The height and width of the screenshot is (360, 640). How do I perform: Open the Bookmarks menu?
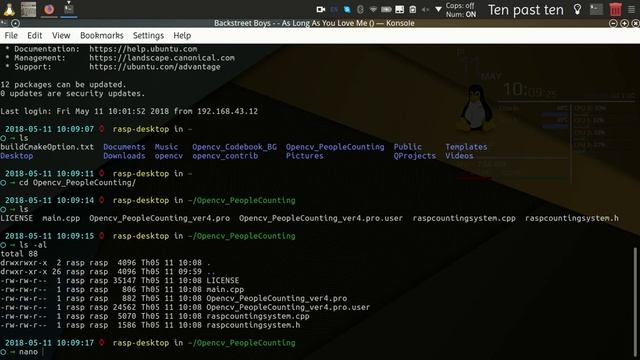coord(102,36)
